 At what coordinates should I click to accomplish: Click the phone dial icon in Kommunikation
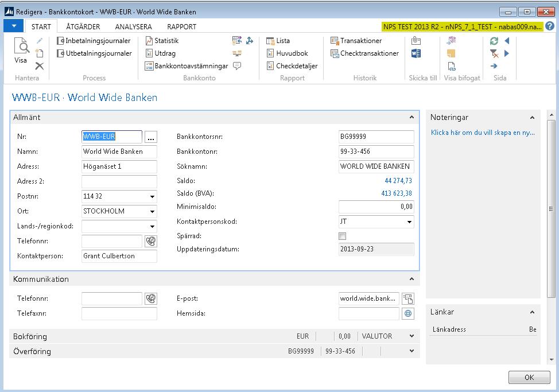point(151,298)
